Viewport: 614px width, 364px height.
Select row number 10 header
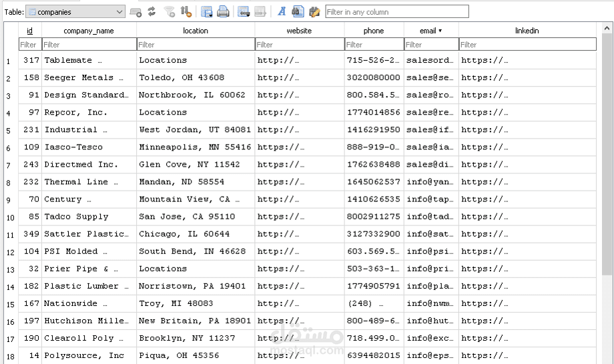11,217
